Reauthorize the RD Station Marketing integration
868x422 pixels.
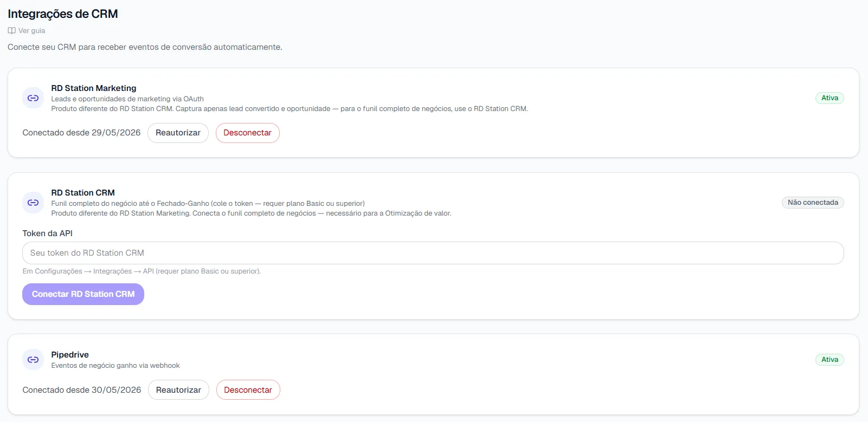178,133
